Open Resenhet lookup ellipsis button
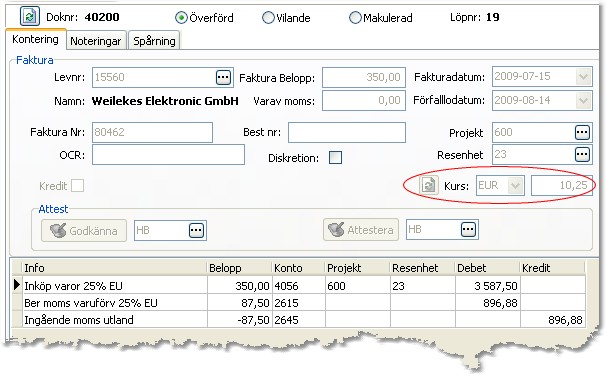The image size is (606, 376). pos(582,155)
